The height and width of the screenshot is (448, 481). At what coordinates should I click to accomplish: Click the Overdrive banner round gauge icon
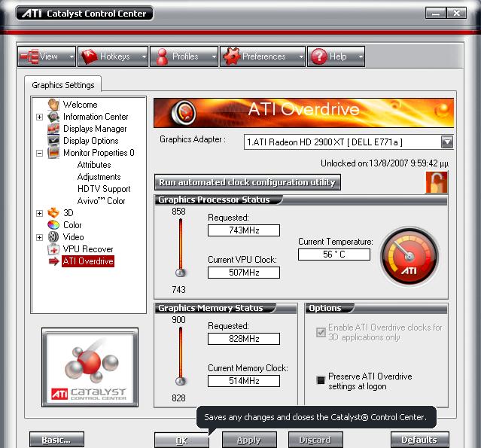(184, 113)
